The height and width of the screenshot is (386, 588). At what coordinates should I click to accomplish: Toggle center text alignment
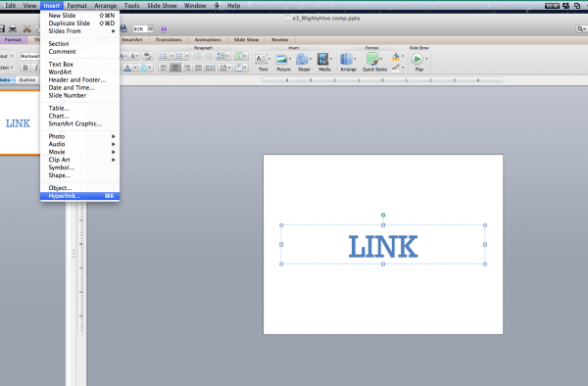click(175, 68)
